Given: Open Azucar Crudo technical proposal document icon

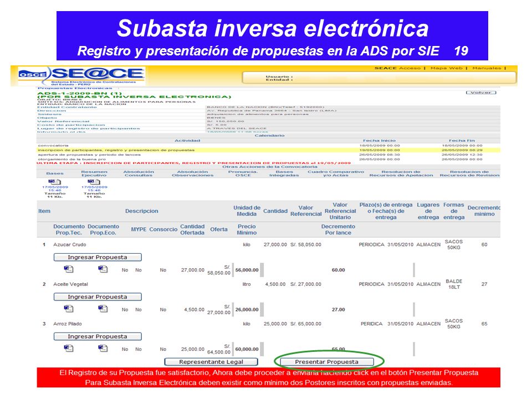Looking at the screenshot, I should click(x=69, y=269).
